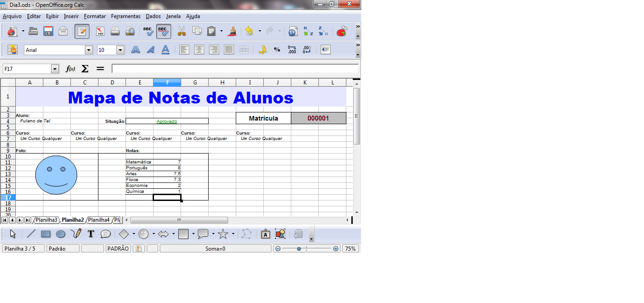Screen dimensions: 644x303
Task: Select the Text tool in drawing bar
Action: (91, 234)
